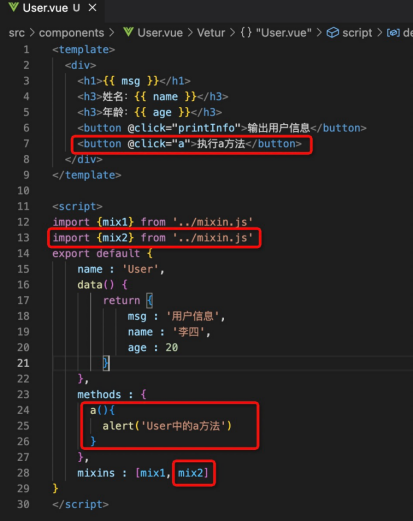Click the methods keyword on line 23

point(99,395)
